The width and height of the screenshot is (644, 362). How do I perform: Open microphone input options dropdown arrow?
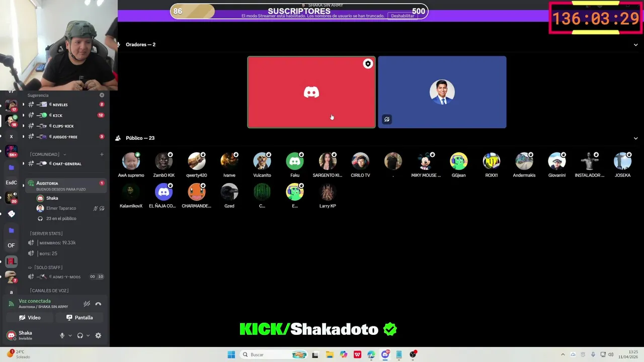(70, 335)
